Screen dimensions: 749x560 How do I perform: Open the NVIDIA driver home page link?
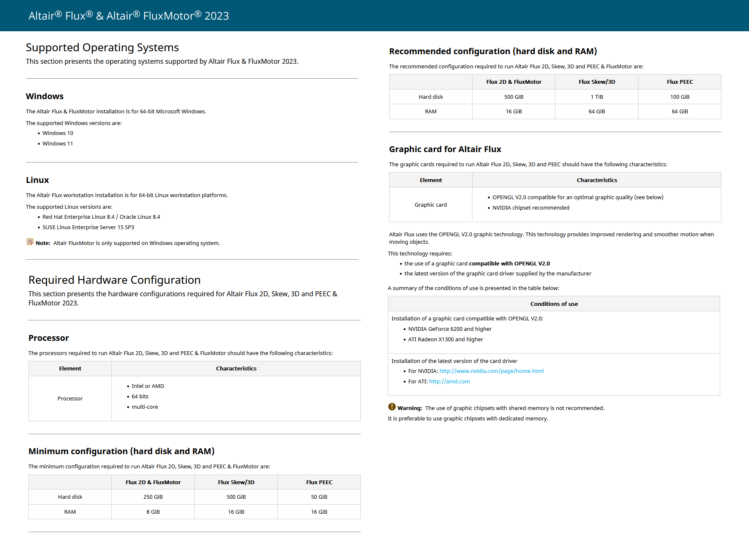click(x=491, y=371)
